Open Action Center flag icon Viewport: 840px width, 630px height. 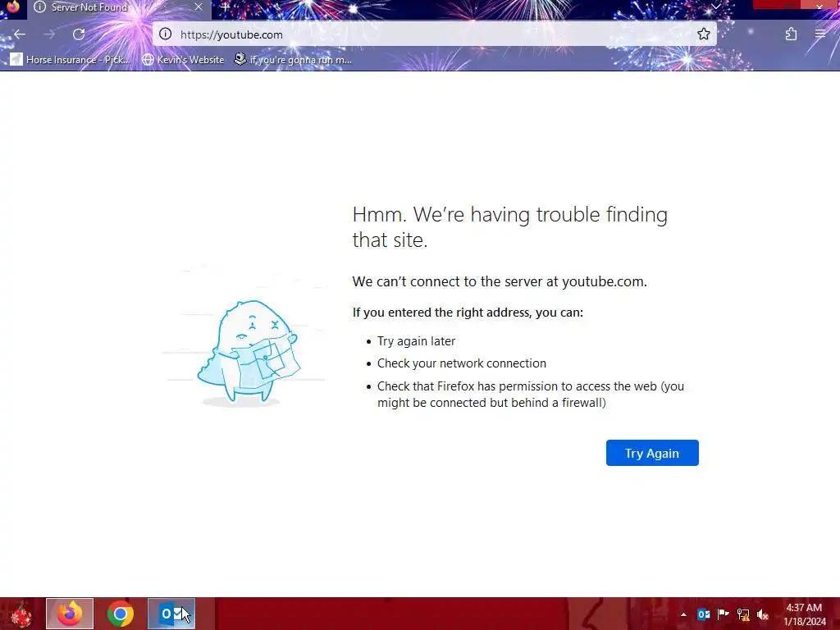[724, 614]
